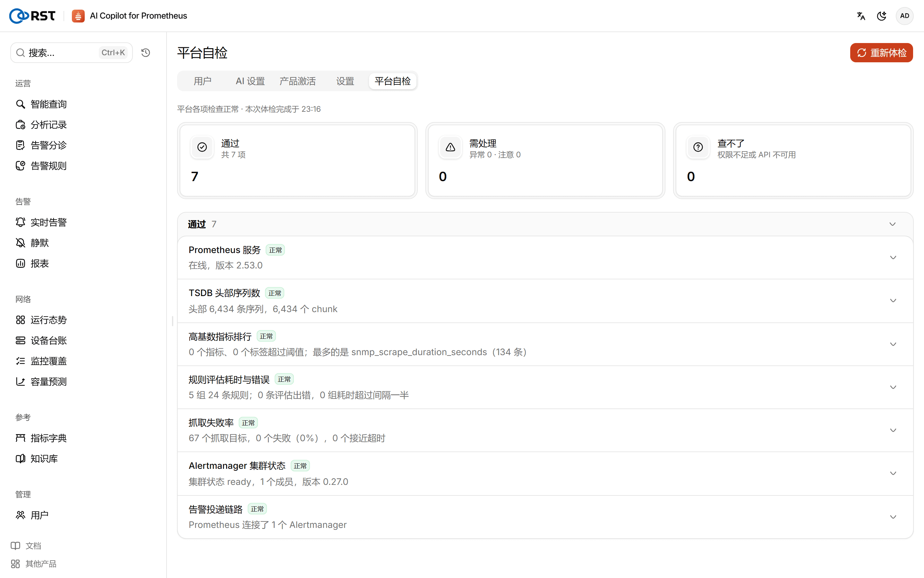Image resolution: width=924 pixels, height=578 pixels.
Task: Click the language translate icon
Action: 860,16
